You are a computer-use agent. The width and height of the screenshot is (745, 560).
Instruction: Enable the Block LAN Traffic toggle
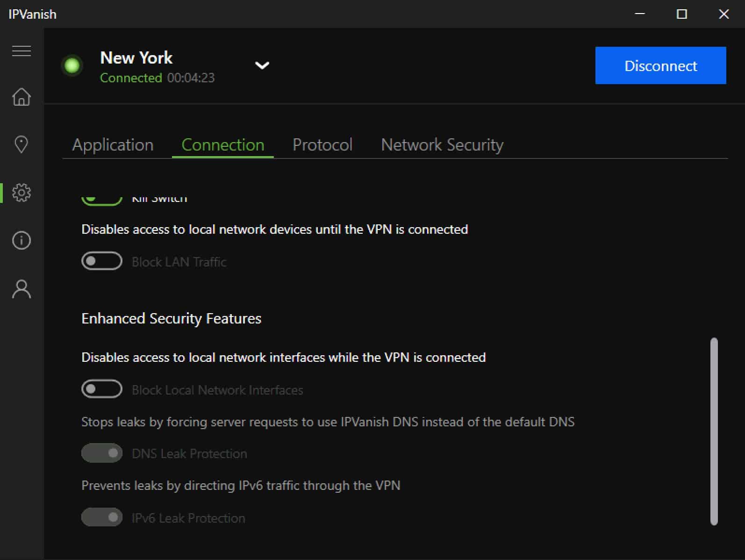102,261
